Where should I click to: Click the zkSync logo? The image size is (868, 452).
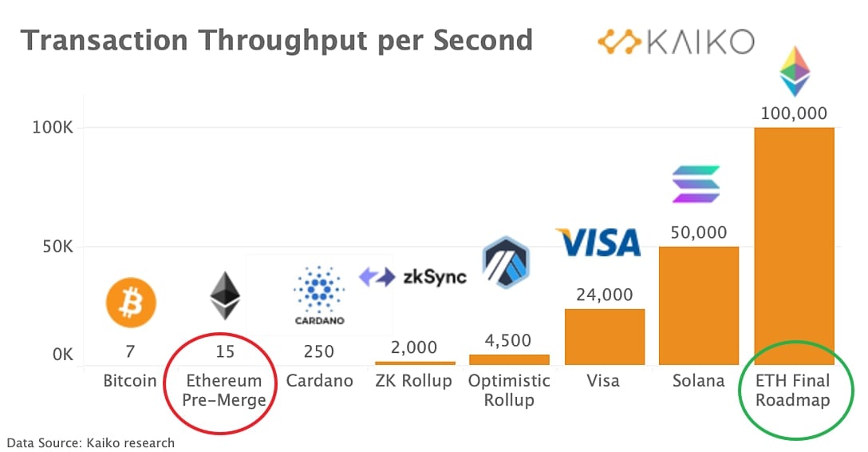(x=413, y=276)
